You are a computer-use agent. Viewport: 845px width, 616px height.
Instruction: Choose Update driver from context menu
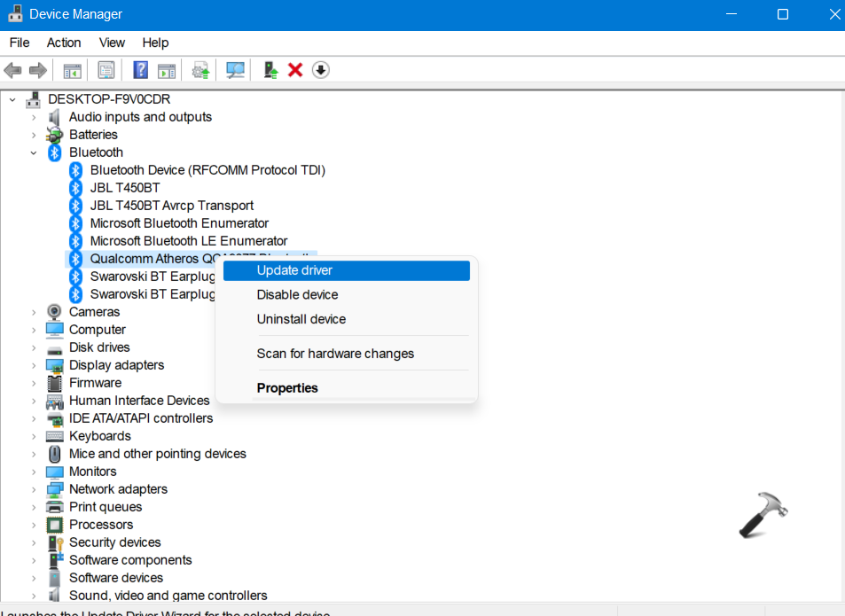(x=294, y=270)
